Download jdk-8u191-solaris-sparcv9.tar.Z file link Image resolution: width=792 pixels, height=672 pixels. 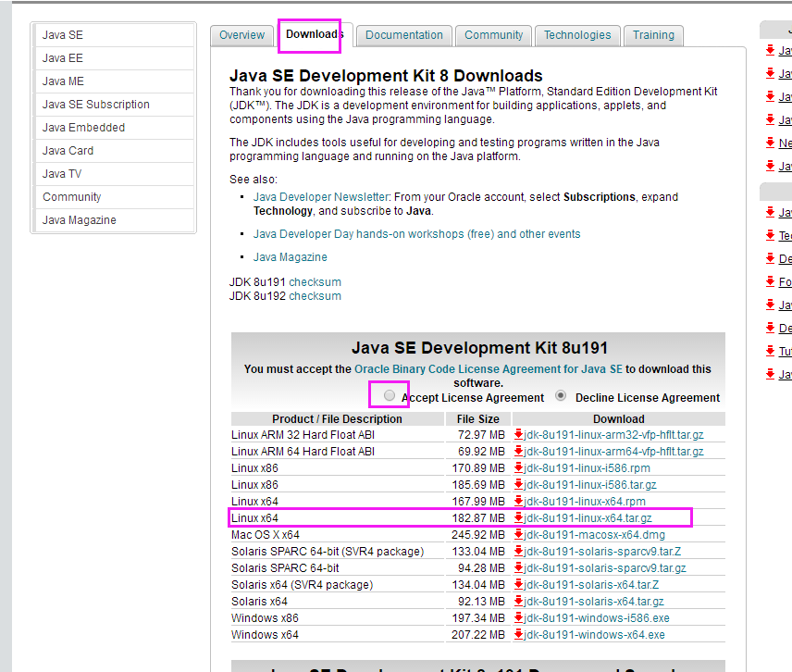coord(602,552)
